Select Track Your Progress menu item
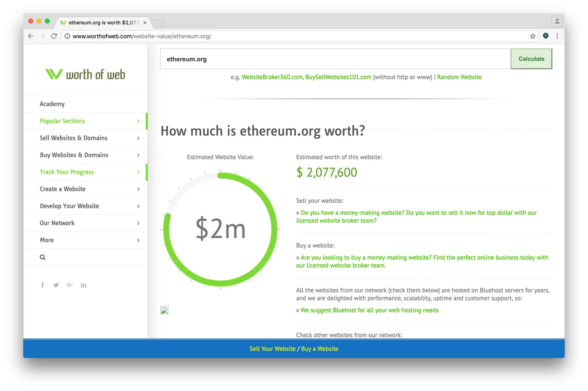The height and width of the screenshot is (391, 588). (x=85, y=172)
